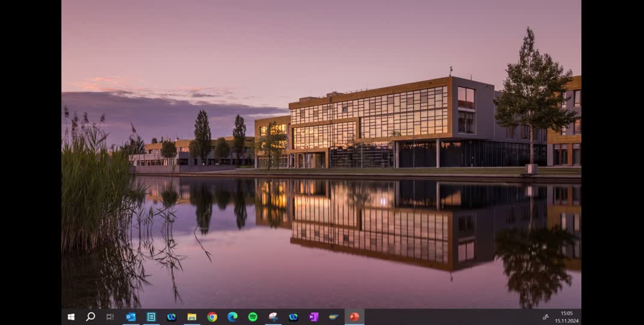Launch Google Chrome from the taskbar
The width and height of the screenshot is (644, 325).
(212, 317)
